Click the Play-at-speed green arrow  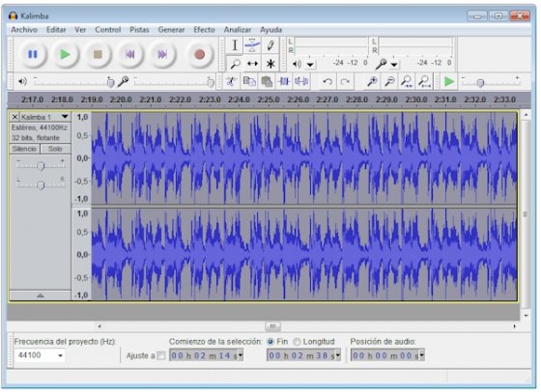pyautogui.click(x=449, y=81)
